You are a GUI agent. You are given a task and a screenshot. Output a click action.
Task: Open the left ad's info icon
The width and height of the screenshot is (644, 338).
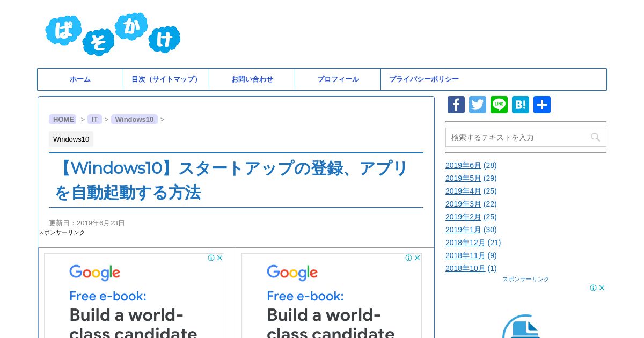[x=211, y=258]
